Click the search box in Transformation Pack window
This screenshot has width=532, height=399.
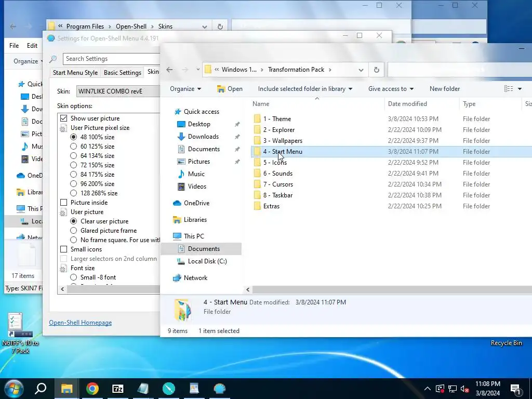click(x=460, y=70)
